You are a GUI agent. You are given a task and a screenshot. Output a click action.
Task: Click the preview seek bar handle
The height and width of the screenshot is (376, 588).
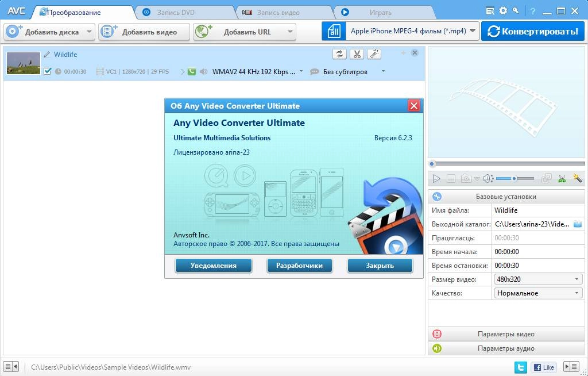432,164
